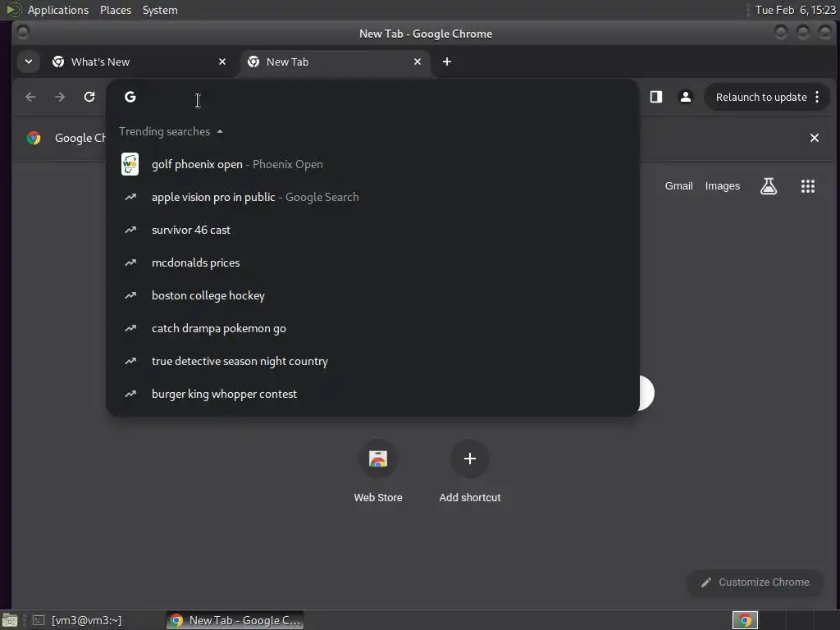Select suggestion survivor 46 cast
840x630 pixels.
click(x=373, y=230)
